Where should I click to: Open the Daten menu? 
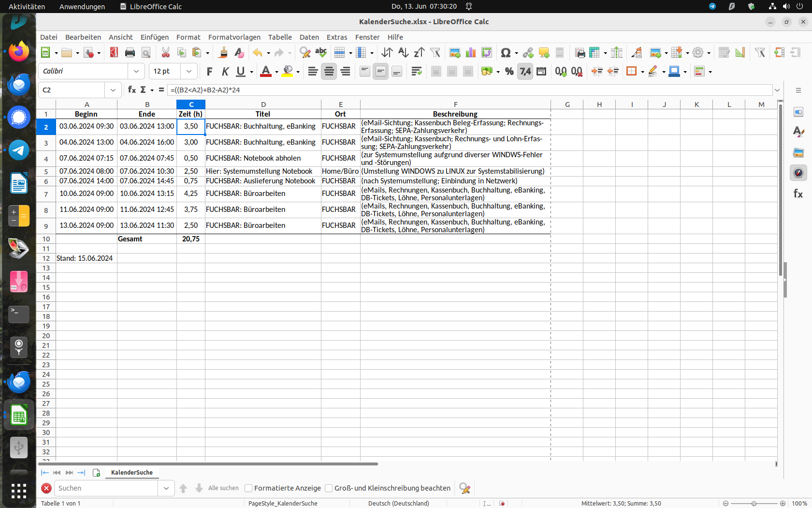coord(309,37)
